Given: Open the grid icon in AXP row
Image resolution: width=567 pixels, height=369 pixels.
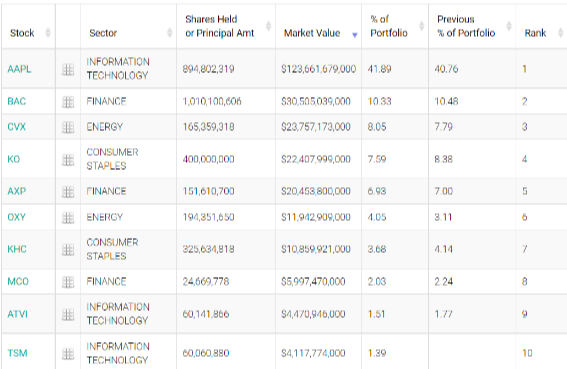Looking at the screenshot, I should pos(68,191).
